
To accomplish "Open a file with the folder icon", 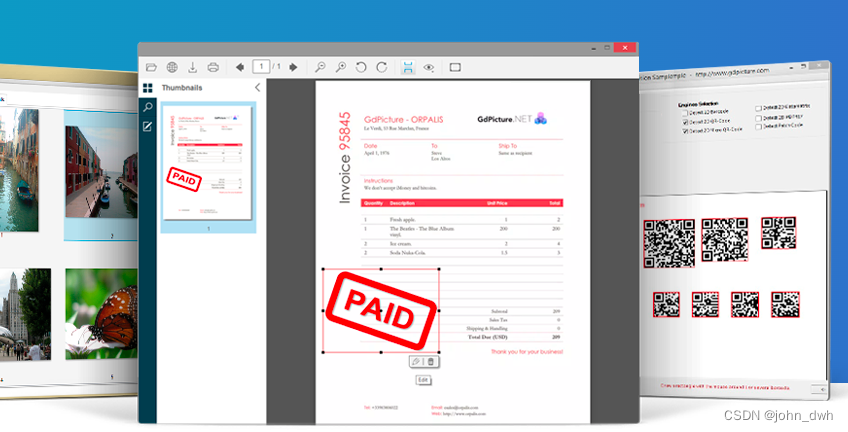I will click(x=151, y=67).
